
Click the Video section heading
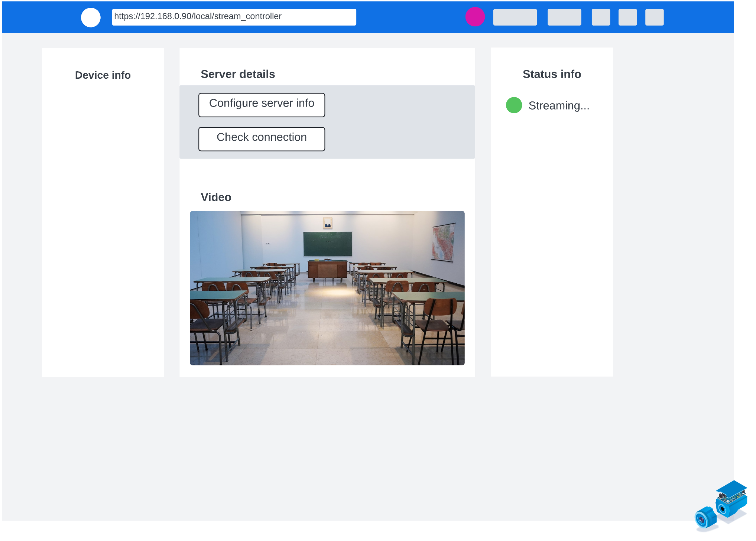[x=216, y=197]
